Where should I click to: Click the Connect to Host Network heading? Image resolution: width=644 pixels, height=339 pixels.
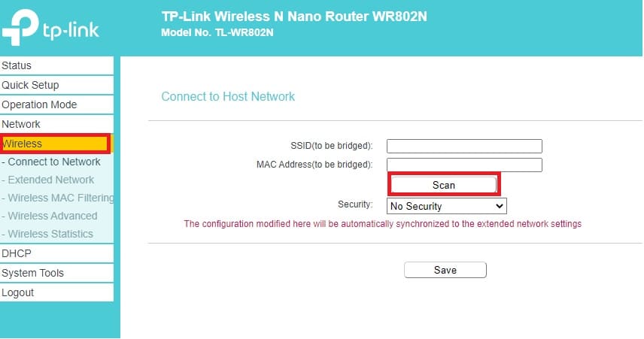(228, 96)
